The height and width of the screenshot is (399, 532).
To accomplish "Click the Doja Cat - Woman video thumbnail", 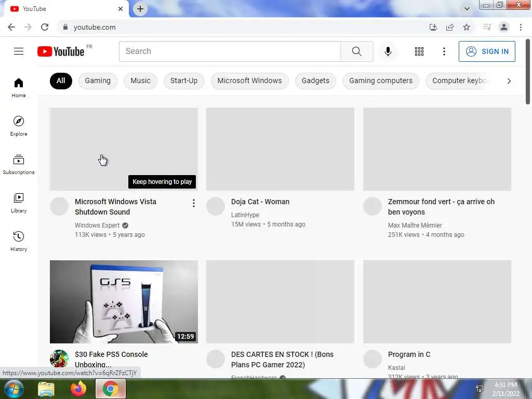I will [x=280, y=149].
